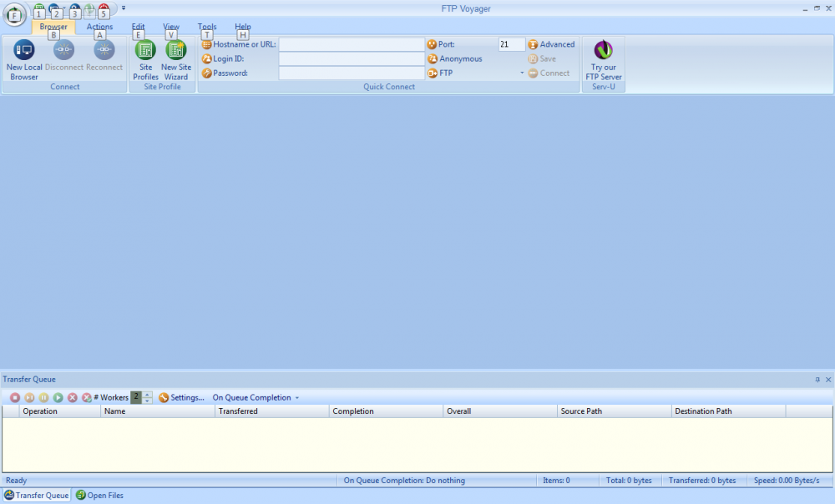Image resolution: width=835 pixels, height=504 pixels.
Task: Click inside the Hostname or URL field
Action: click(351, 43)
